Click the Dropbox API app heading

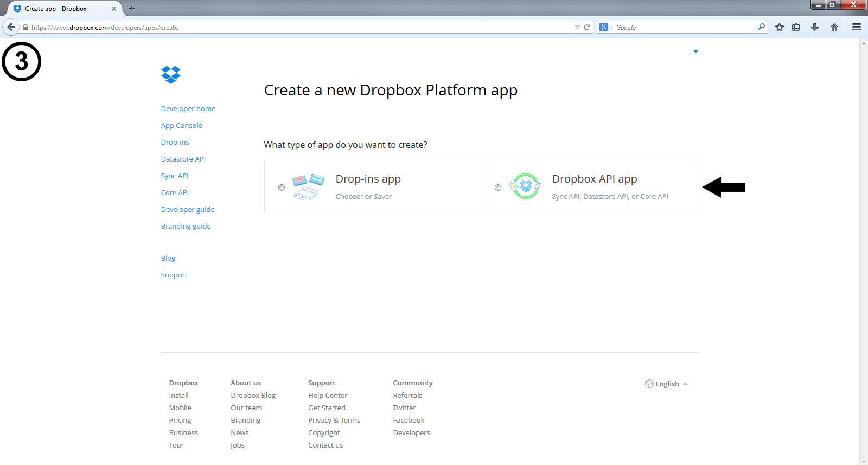click(595, 179)
